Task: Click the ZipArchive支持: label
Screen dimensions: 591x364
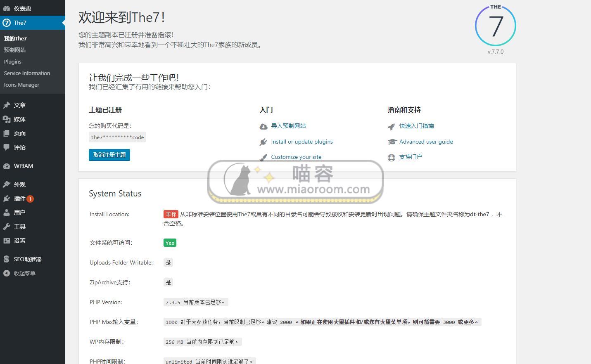Action: click(x=110, y=282)
